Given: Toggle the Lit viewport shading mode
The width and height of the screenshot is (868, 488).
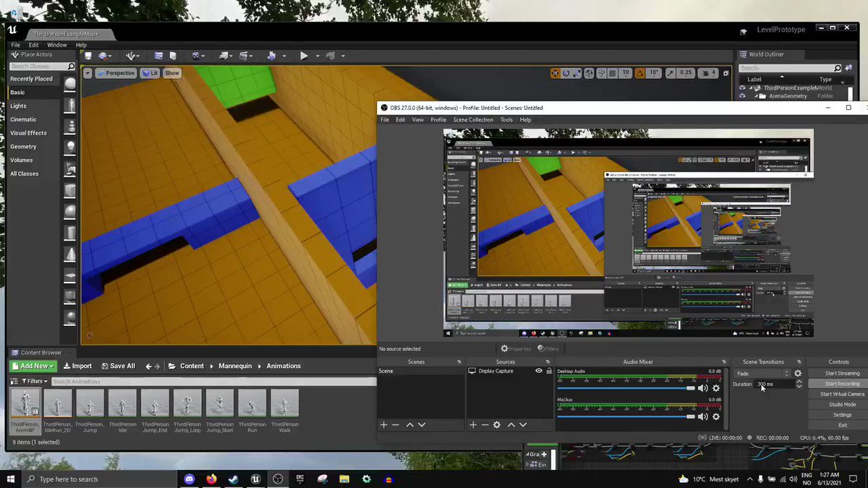Looking at the screenshot, I should (150, 72).
